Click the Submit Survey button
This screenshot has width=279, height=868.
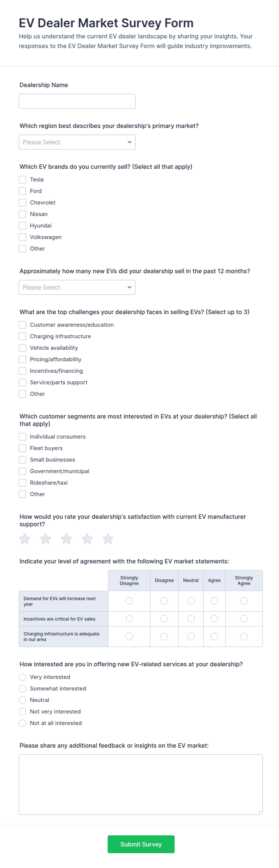(141, 844)
